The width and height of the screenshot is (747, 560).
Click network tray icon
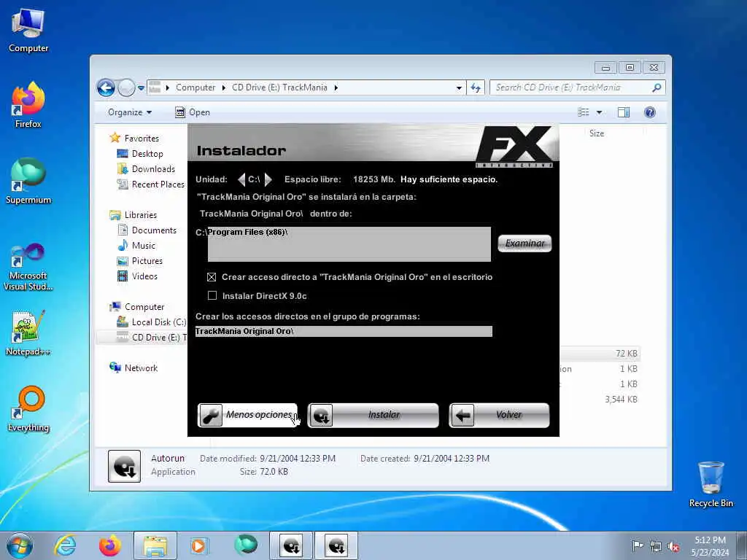click(656, 547)
